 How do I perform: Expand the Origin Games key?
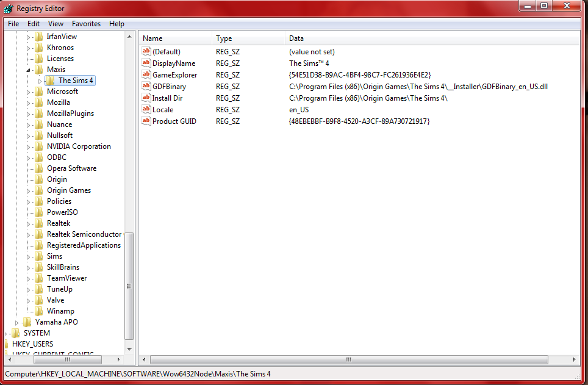[x=28, y=190]
